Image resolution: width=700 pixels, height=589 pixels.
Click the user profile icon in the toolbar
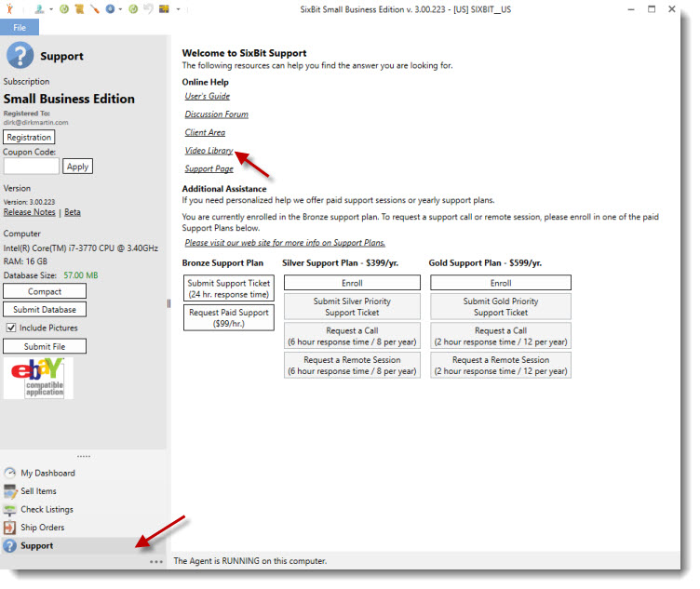pos(39,9)
